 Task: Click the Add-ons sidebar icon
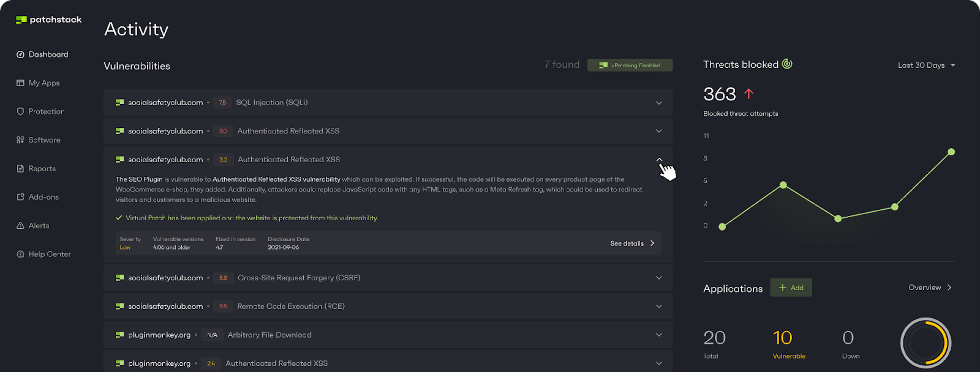point(20,197)
